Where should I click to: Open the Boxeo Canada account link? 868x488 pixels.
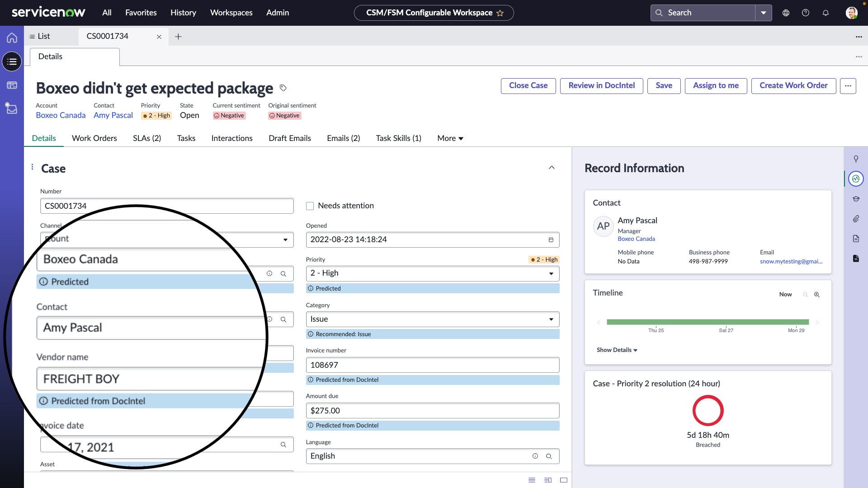61,115
